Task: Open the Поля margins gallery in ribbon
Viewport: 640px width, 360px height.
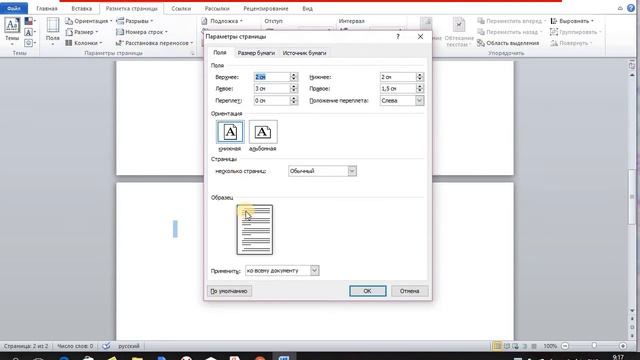Action: tap(53, 31)
